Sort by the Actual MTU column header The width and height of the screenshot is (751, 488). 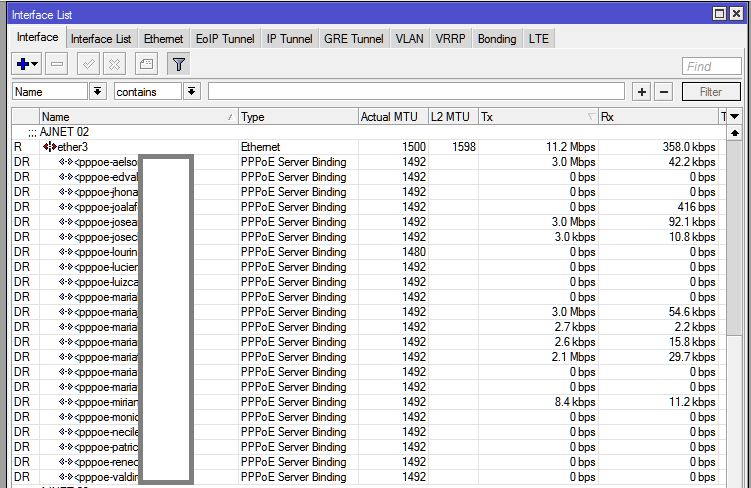393,116
